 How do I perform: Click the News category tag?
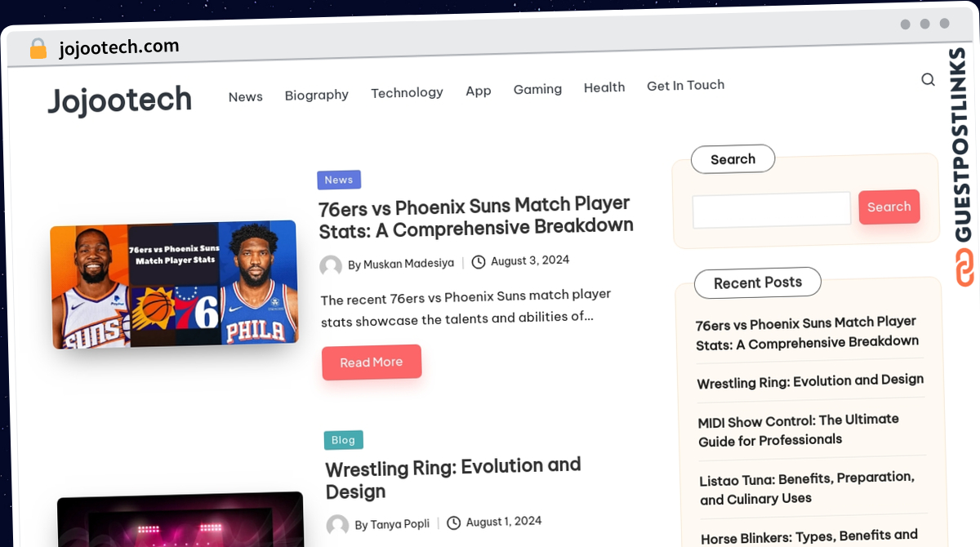339,180
